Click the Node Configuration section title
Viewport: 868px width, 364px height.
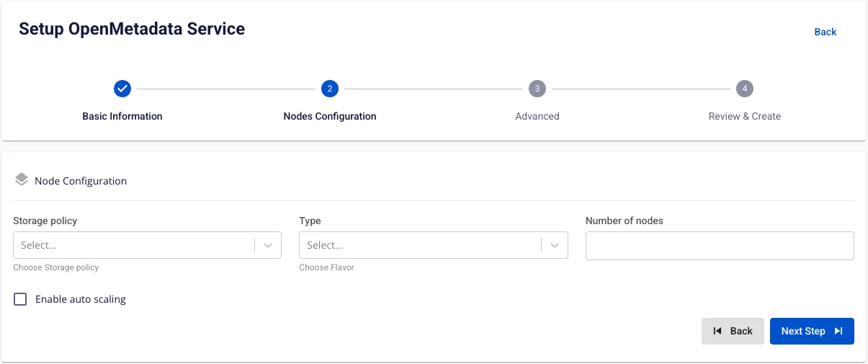tap(81, 181)
